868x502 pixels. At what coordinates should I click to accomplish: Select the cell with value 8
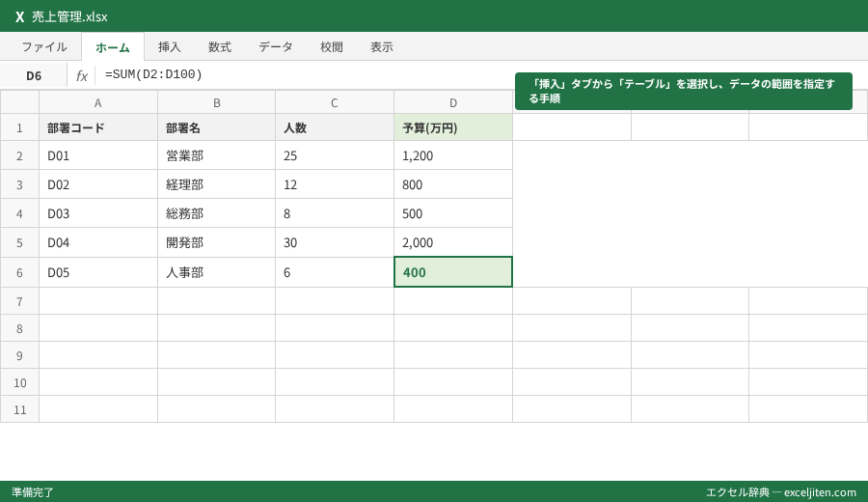tap(335, 213)
